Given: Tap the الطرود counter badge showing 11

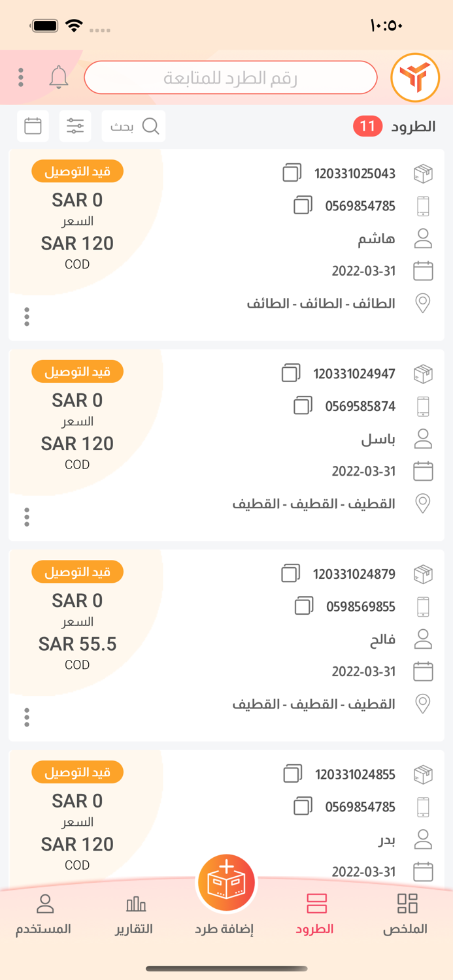Looking at the screenshot, I should point(367,125).
